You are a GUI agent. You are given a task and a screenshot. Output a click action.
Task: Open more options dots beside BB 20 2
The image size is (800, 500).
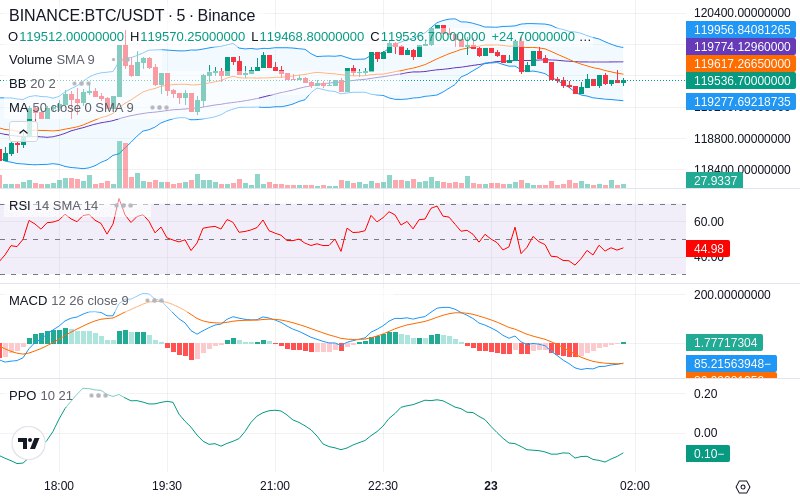point(82,83)
